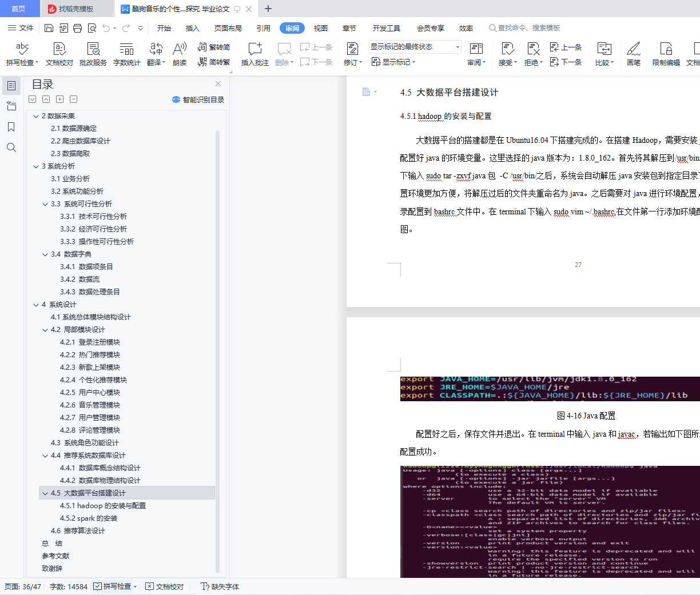
Task: Open the chapter navigation sidebar icon
Action: tap(11, 106)
